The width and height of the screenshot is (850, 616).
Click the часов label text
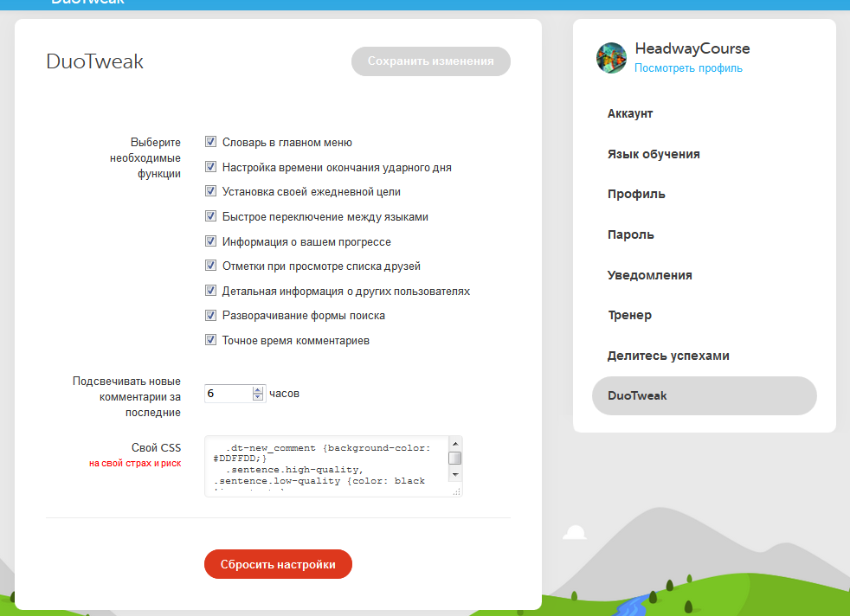[x=284, y=394]
